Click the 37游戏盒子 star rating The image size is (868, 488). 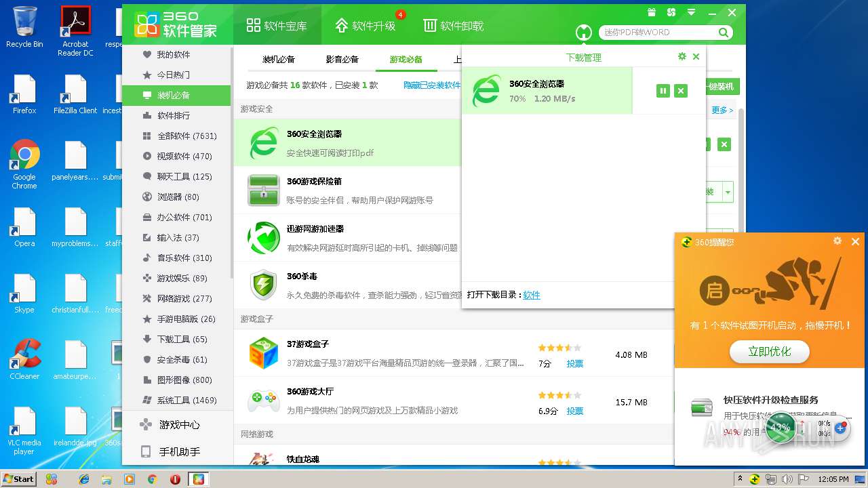pyautogui.click(x=559, y=348)
